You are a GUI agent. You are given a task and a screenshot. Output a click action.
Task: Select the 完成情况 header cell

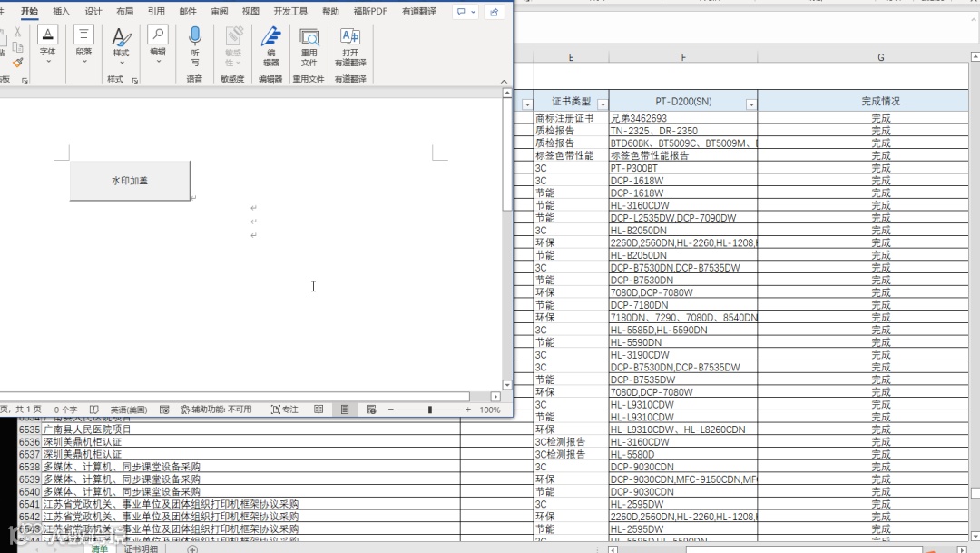click(863, 101)
